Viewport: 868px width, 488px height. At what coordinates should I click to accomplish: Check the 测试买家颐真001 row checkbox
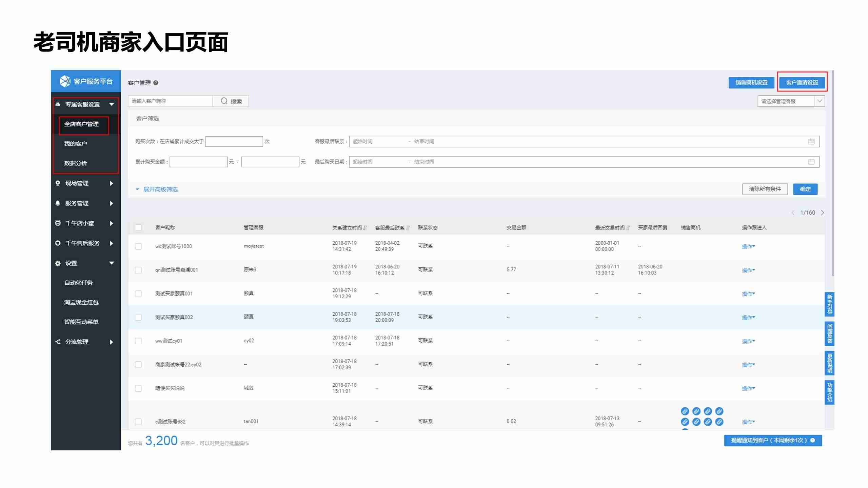[x=138, y=293]
